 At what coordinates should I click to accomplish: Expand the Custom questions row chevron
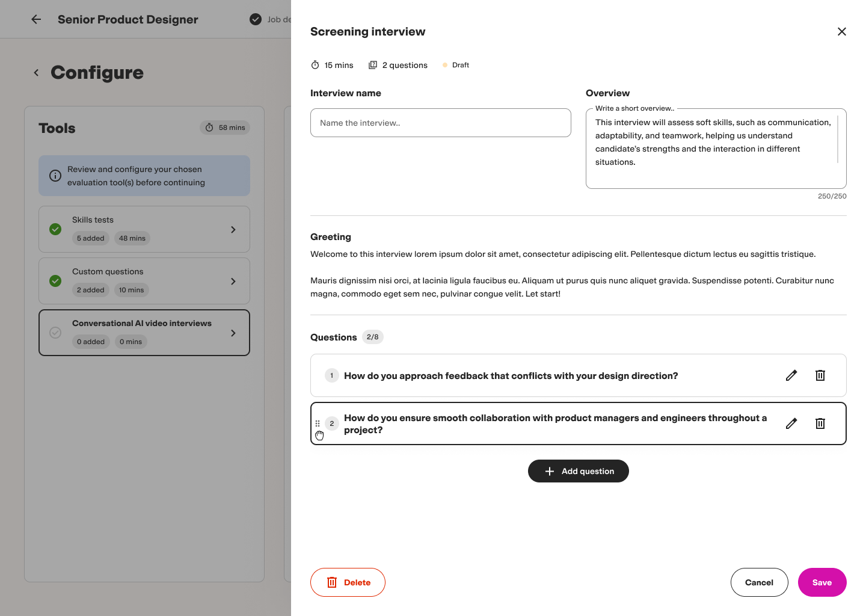(233, 281)
